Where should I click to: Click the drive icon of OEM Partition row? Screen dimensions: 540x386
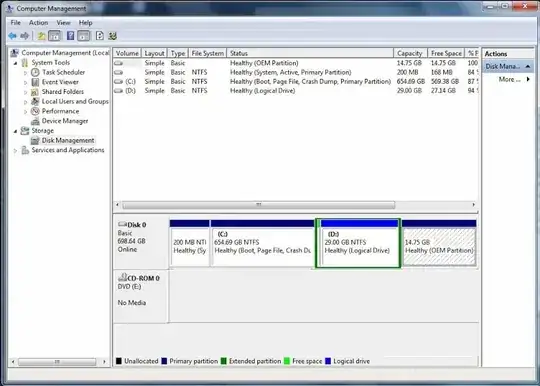click(118, 63)
